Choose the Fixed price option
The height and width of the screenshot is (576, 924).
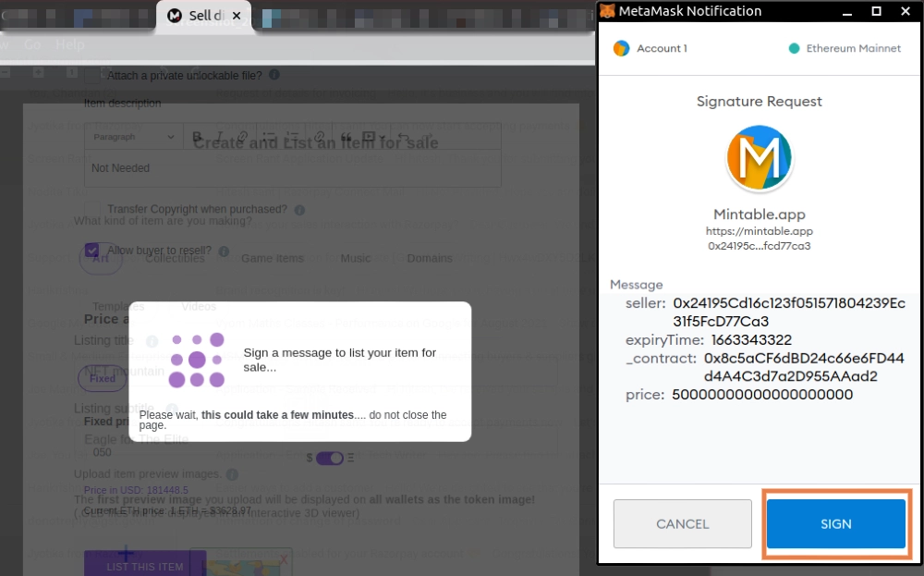coord(103,378)
